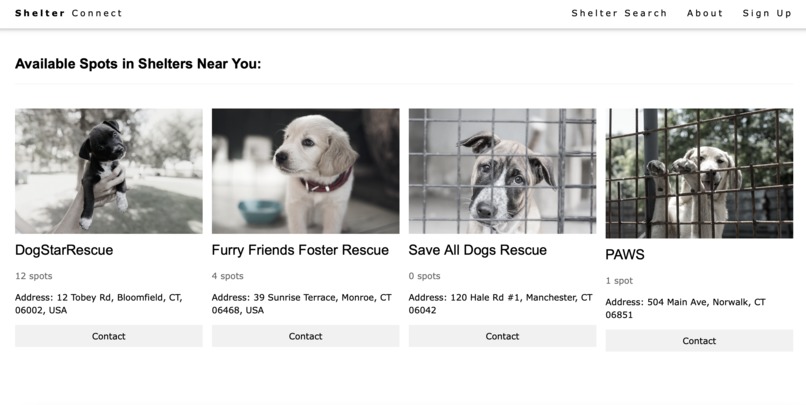Click the DogStarRescue shelter title
This screenshot has height=405, width=806.
tap(64, 250)
